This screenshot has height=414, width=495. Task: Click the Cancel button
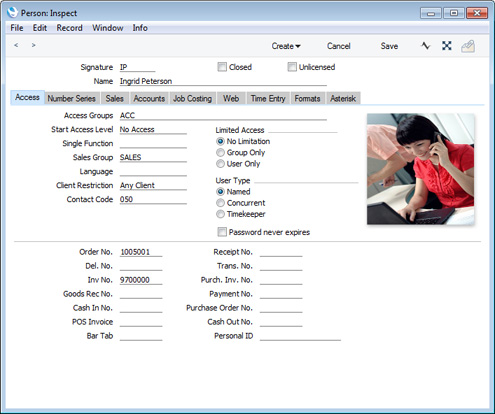click(338, 46)
